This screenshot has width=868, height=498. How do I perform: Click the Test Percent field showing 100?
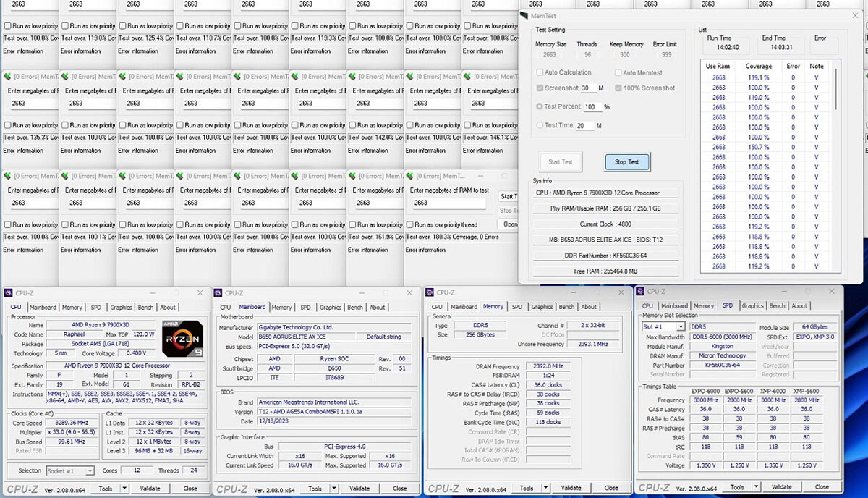[x=592, y=107]
